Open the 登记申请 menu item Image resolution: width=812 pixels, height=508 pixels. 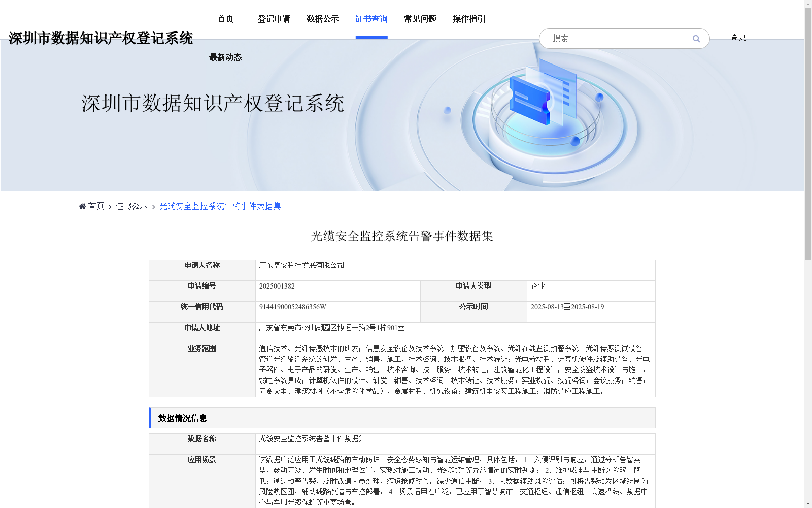pyautogui.click(x=274, y=19)
